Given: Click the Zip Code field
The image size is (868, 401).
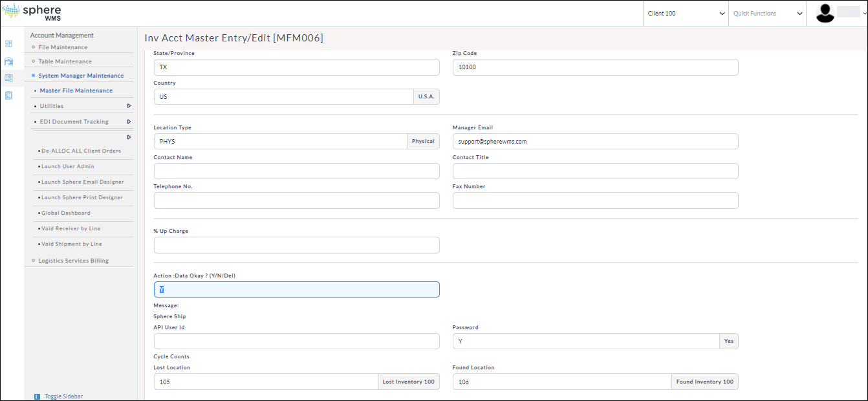Looking at the screenshot, I should [x=596, y=67].
